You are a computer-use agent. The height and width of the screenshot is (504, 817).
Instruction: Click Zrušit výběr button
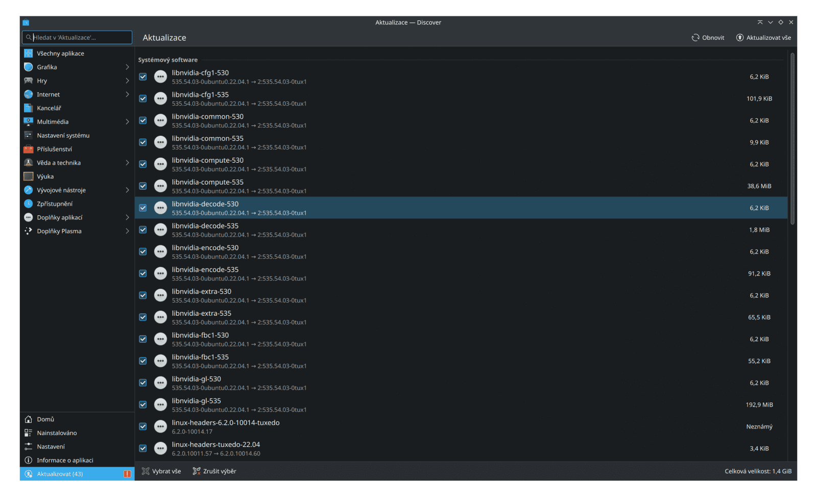click(x=214, y=471)
